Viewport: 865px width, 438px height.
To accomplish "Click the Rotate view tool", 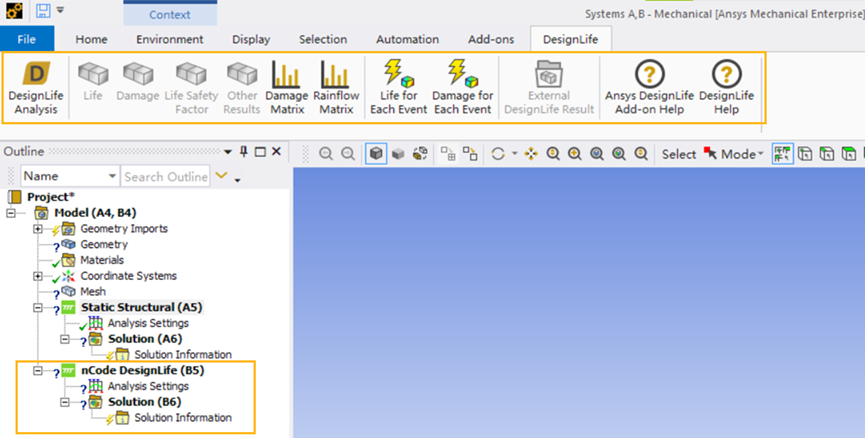I will pos(498,154).
